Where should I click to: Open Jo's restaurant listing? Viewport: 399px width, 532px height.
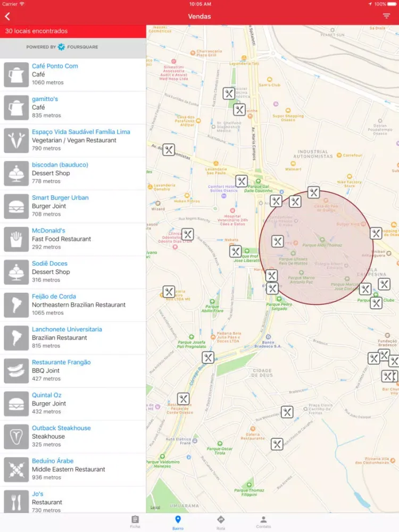point(73,500)
